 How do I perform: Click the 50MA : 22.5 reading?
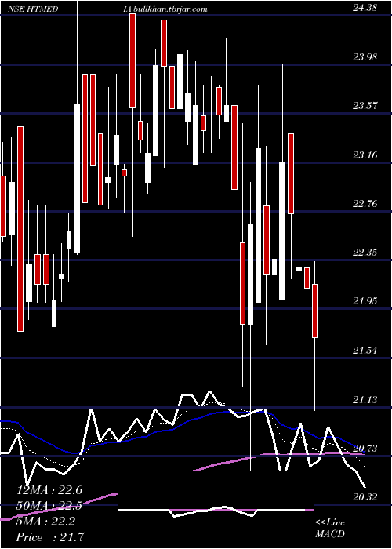point(49,506)
